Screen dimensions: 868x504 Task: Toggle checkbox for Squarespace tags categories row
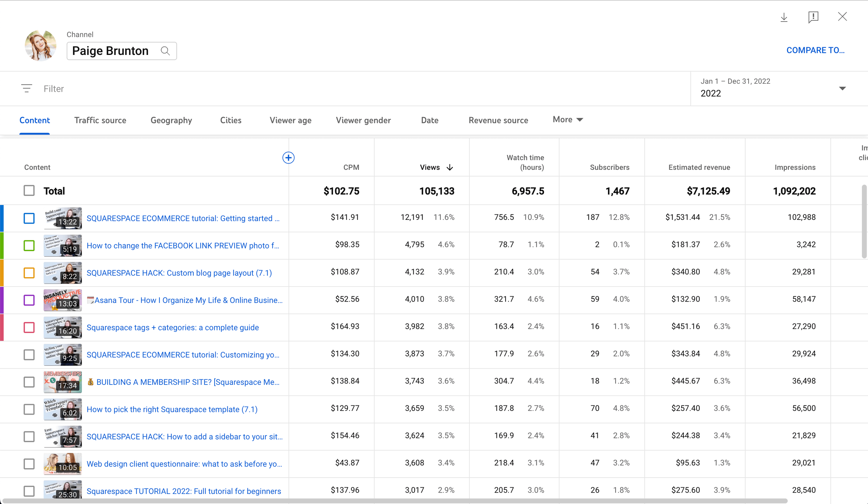click(x=29, y=328)
